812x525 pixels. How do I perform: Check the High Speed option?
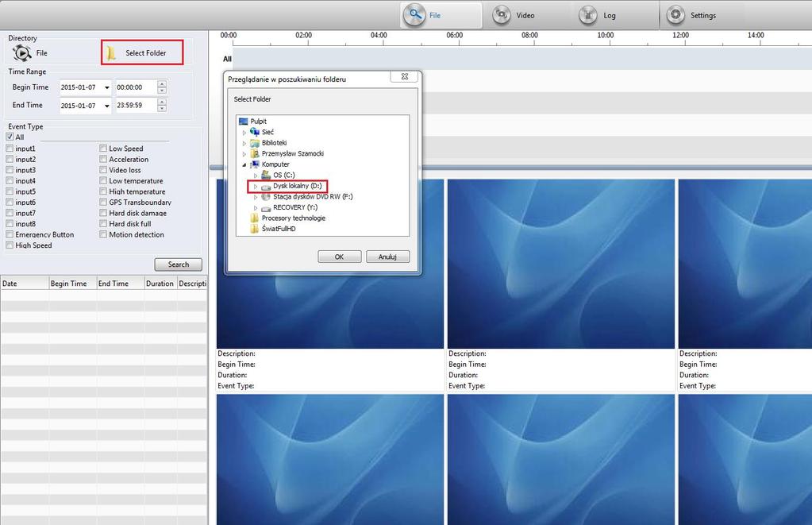[x=10, y=245]
